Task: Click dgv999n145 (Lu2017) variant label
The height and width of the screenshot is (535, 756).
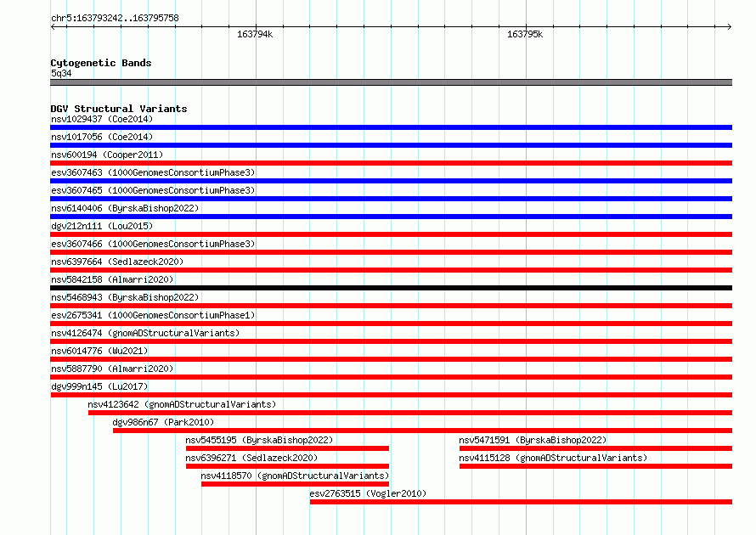Action: tap(99, 386)
